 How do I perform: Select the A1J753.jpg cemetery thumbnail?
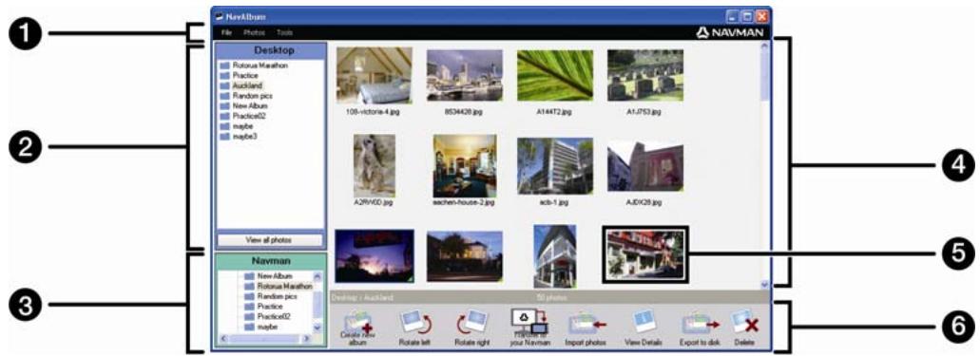point(645,75)
